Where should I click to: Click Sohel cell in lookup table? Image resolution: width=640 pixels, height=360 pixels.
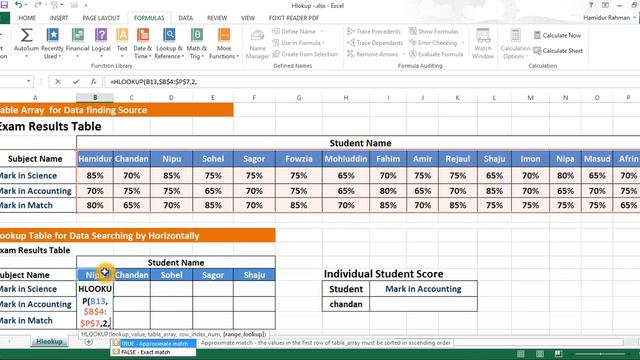tap(171, 275)
